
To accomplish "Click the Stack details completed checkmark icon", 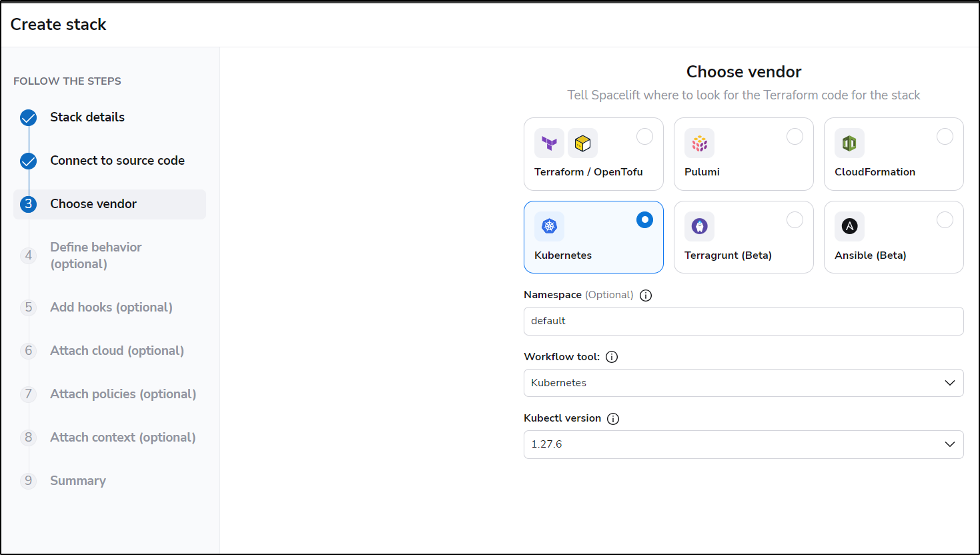I will coord(28,118).
